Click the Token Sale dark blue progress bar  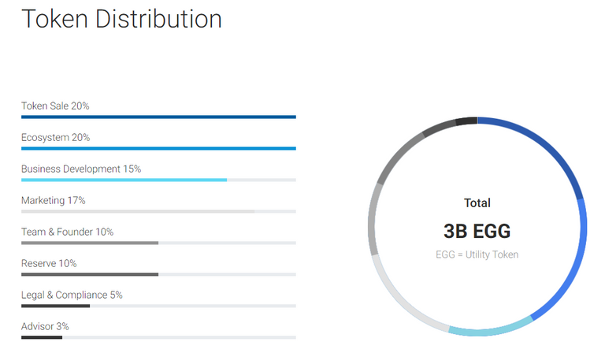coord(158,117)
